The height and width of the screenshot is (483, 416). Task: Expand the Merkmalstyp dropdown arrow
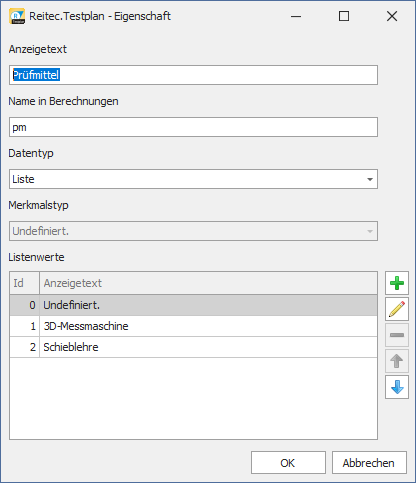point(370,231)
